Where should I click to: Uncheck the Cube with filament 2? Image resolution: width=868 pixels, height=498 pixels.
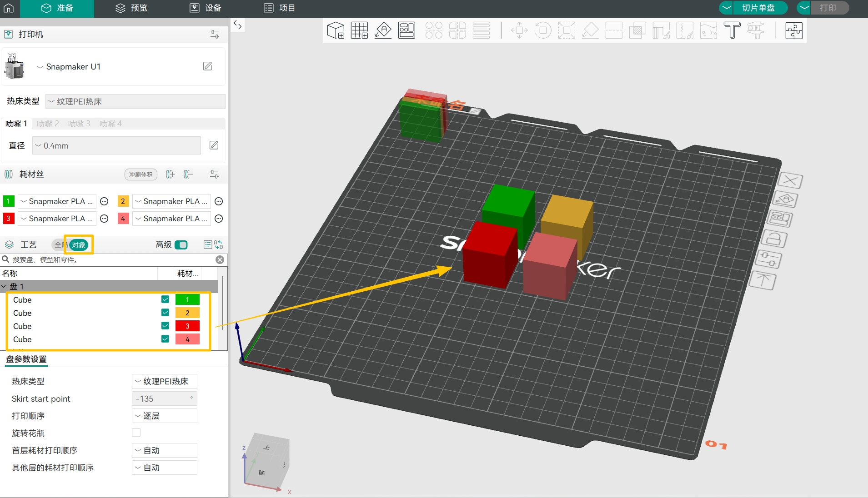165,313
